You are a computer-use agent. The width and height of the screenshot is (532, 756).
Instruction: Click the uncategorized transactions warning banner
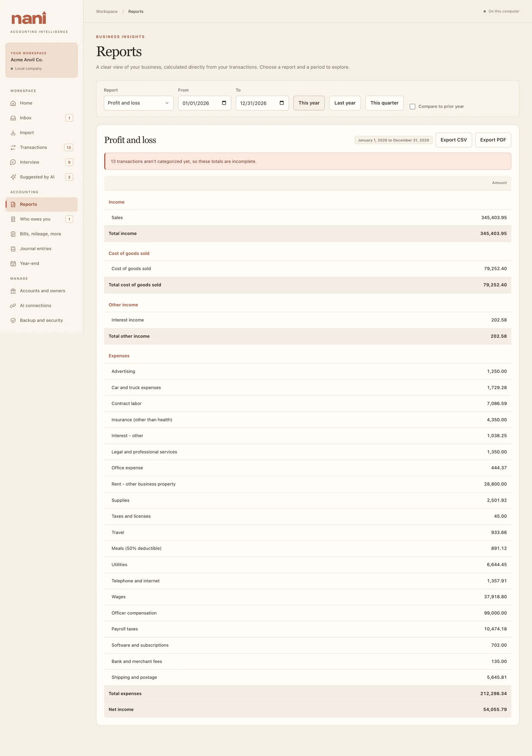point(308,161)
